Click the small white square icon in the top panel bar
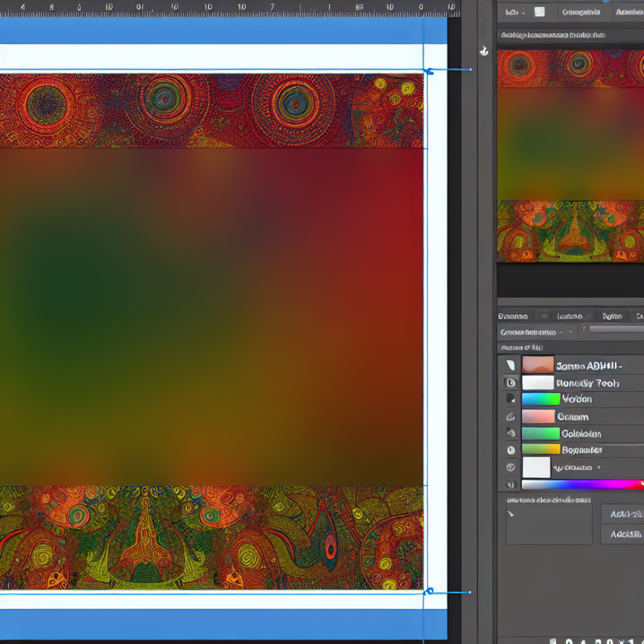Image resolution: width=644 pixels, height=644 pixels. (540, 12)
